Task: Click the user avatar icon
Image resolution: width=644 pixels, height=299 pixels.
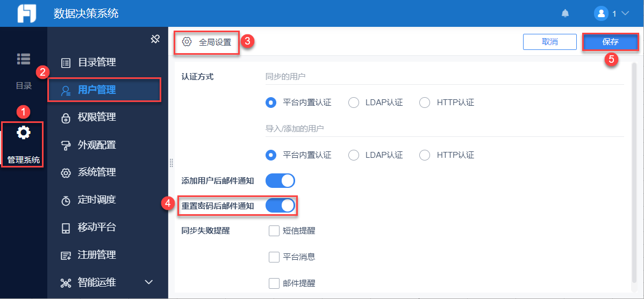Action: (x=601, y=13)
